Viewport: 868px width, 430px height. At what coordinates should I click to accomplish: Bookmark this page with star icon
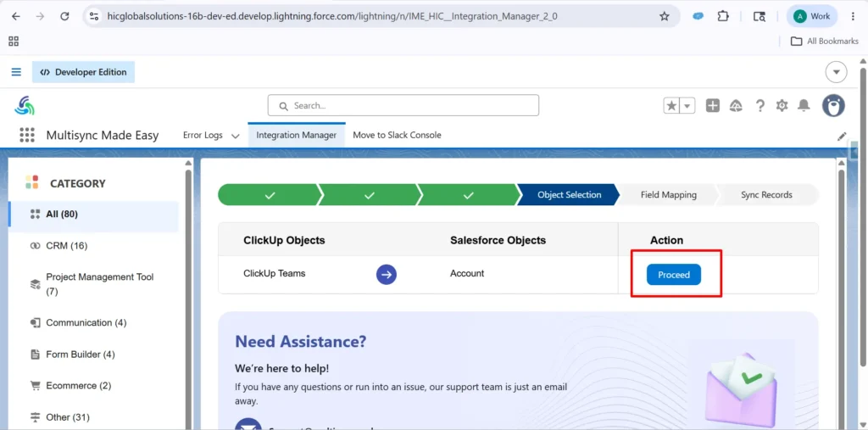pyautogui.click(x=665, y=16)
